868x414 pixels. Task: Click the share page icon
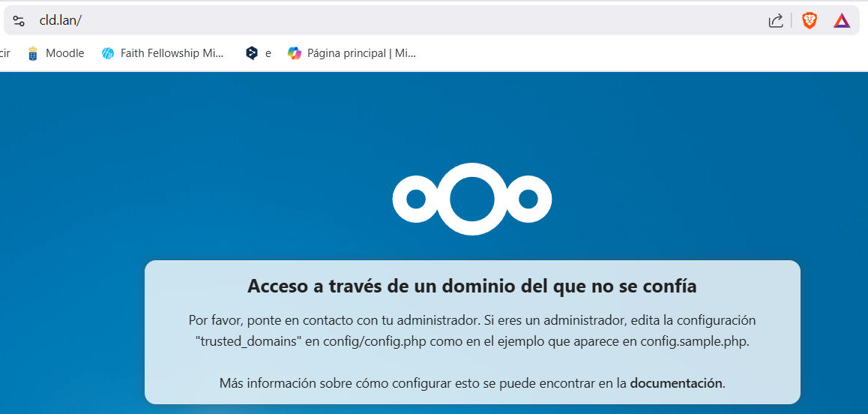click(776, 21)
